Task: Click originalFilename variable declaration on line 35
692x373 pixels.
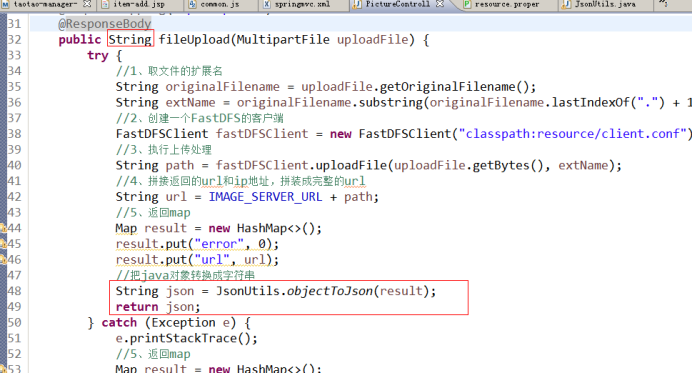Action: 222,87
